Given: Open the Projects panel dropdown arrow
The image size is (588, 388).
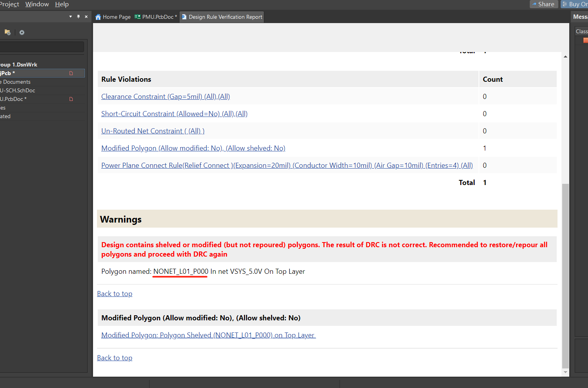Looking at the screenshot, I should tap(70, 16).
